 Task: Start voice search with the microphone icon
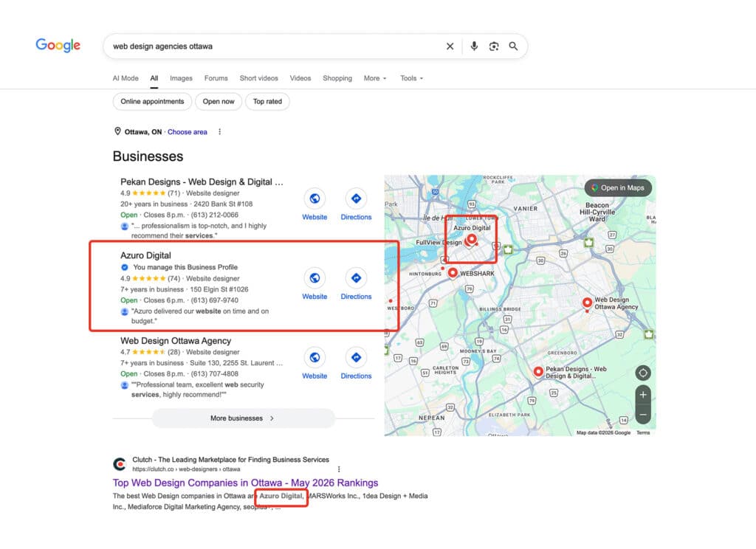click(x=474, y=46)
